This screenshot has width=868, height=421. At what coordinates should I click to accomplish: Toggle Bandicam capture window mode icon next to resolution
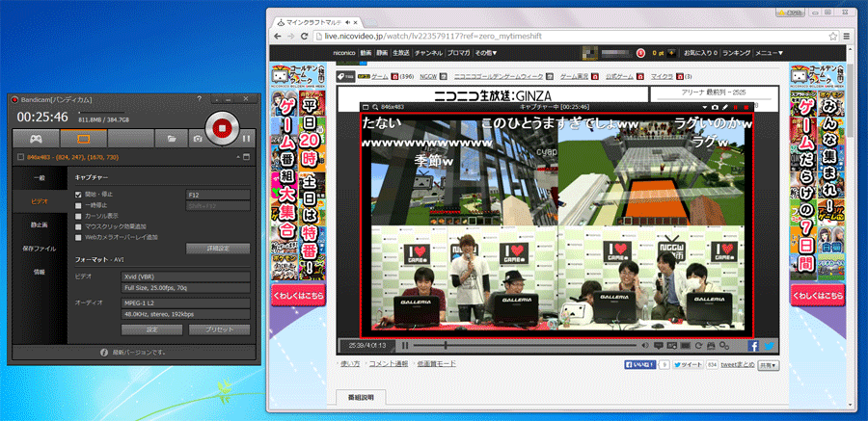[x=246, y=157]
